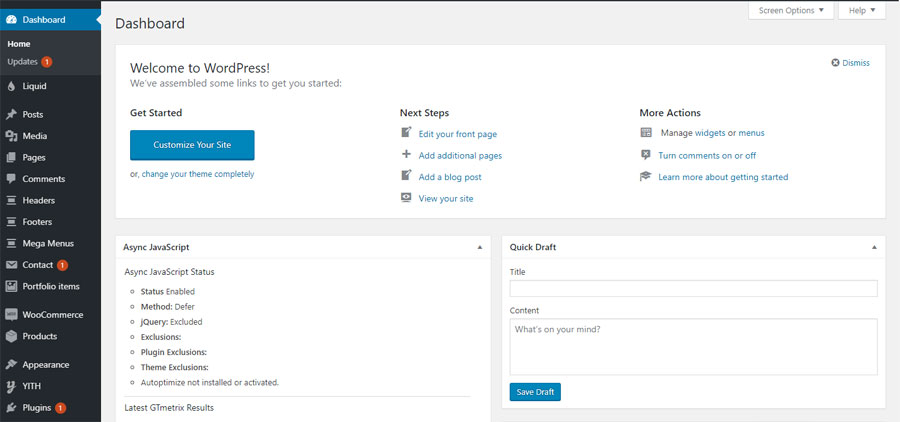This screenshot has height=422, width=900.
Task: Click the plus icon beside Add additional pages
Action: click(406, 154)
